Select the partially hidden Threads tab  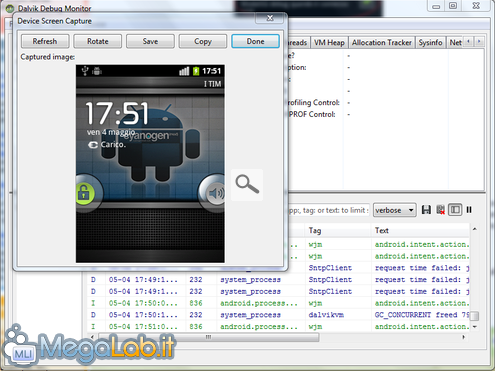[x=297, y=43]
